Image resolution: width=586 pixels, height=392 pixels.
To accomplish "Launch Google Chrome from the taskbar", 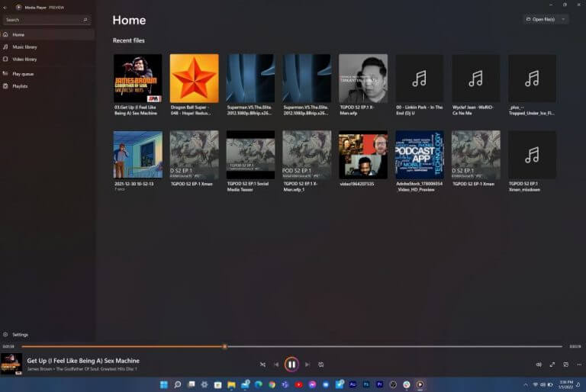I will 272,384.
